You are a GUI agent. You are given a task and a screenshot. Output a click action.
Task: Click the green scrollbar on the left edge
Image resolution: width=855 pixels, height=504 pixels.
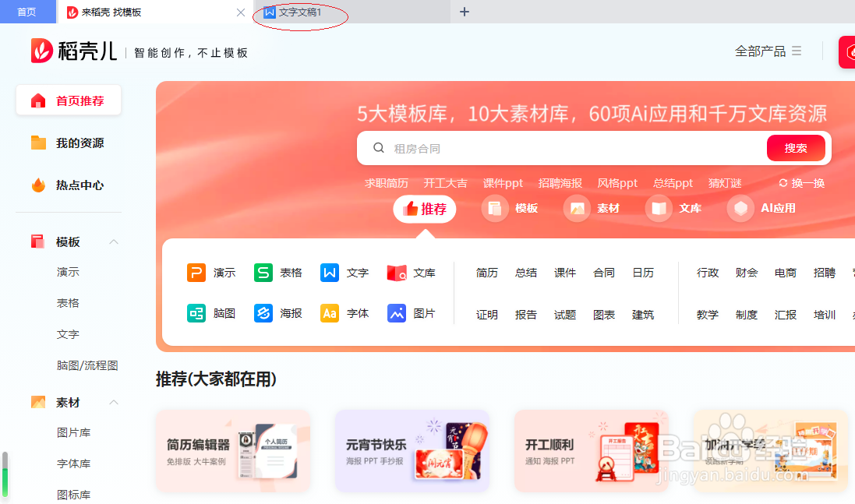coord(5,471)
